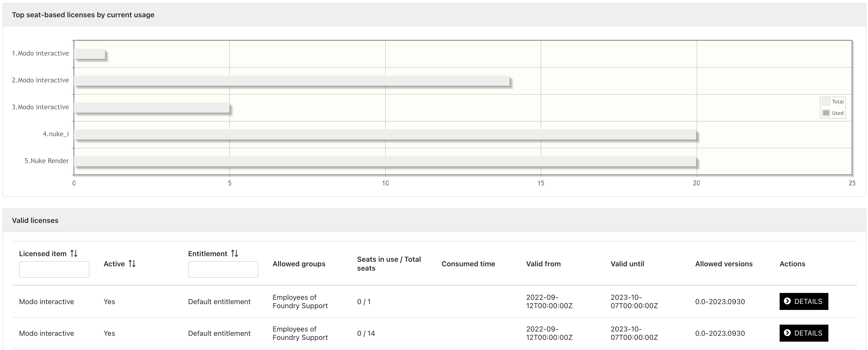Click 'Yes' in the 0 / 14 seats row

click(109, 333)
